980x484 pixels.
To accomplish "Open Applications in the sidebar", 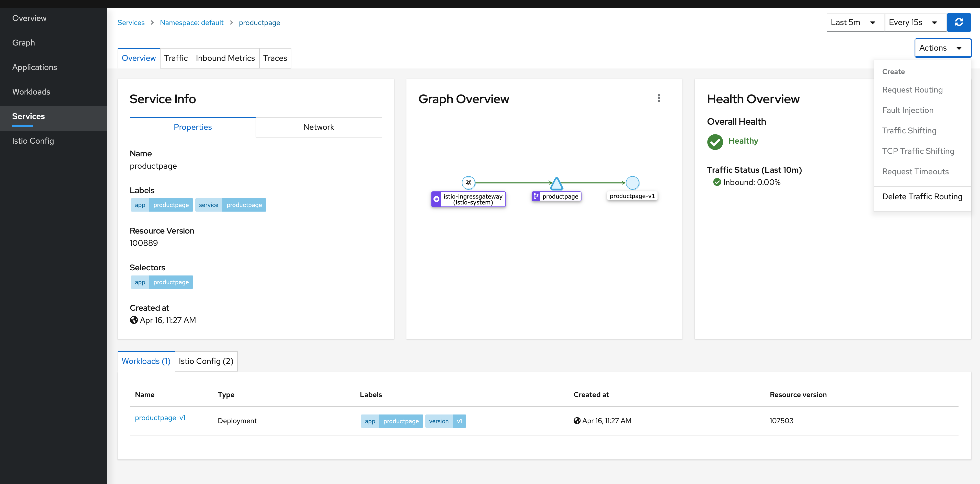I will tap(54, 67).
